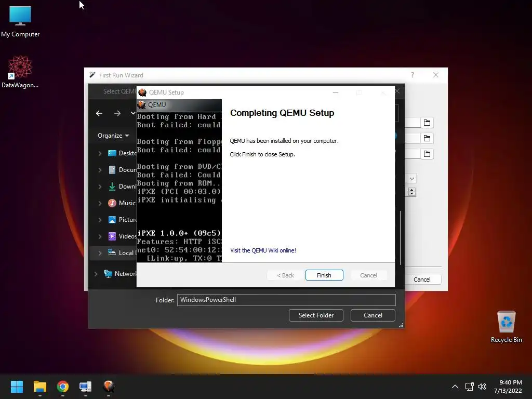532x399 pixels.
Task: Open the computer monitor taskbar app
Action: coord(86,387)
